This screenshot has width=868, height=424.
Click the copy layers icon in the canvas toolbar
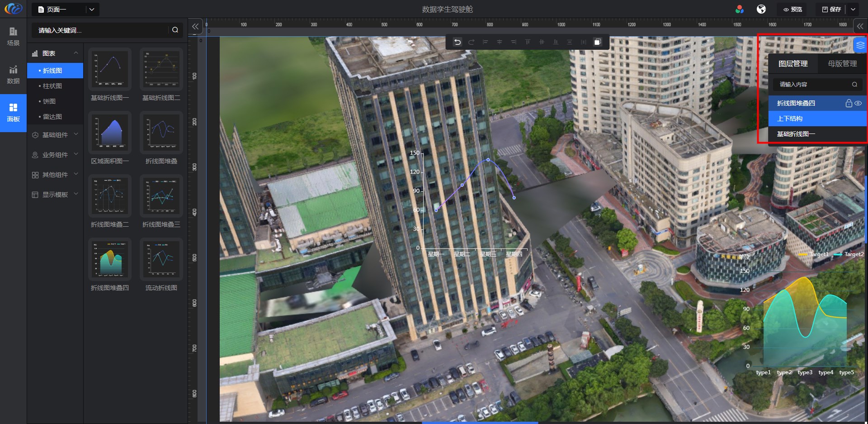point(597,42)
